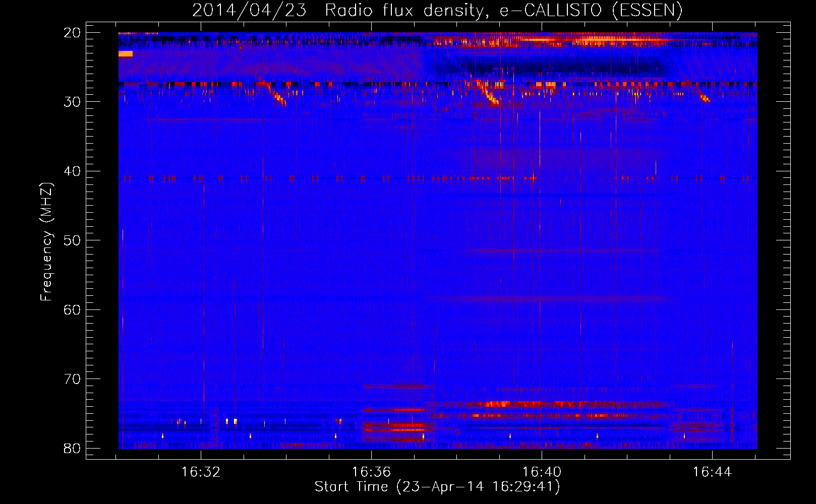
Task: Click the '16:40' time axis label
Action: click(x=542, y=472)
